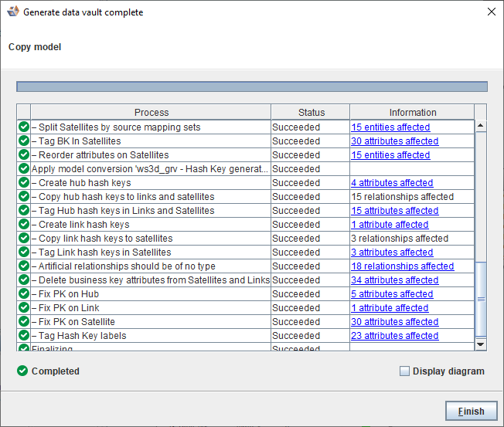The image size is (504, 427).
Task: Click the status icon next to Fix PK on Hub
Action: 24,294
